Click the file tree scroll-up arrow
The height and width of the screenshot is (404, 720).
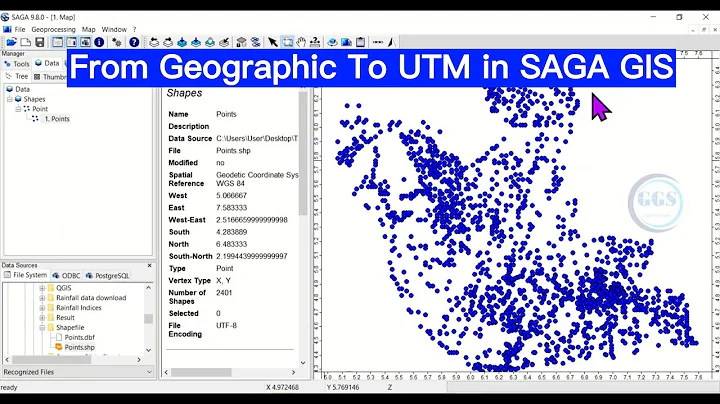point(148,287)
